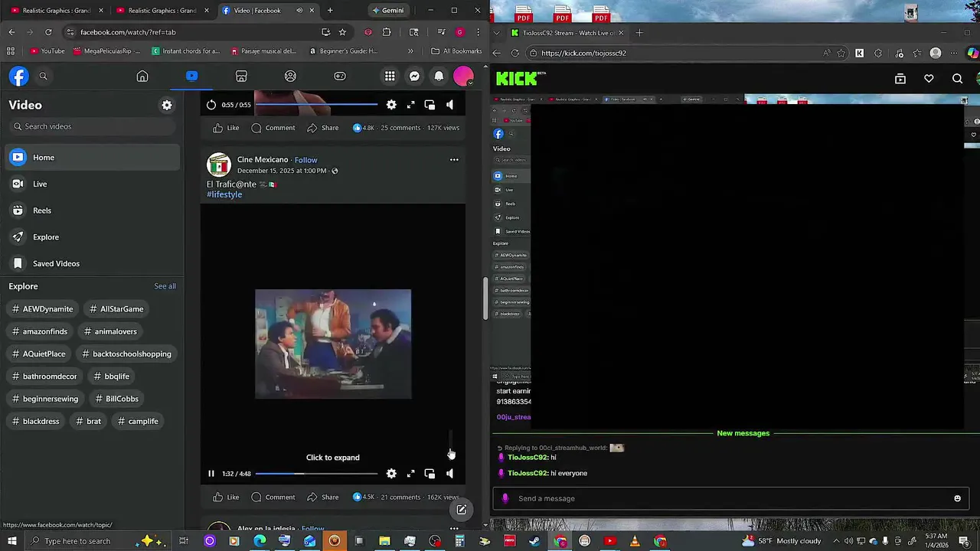Expand the El Trafic@nte video to fullscreen
The image size is (980, 551).
[x=410, y=474]
